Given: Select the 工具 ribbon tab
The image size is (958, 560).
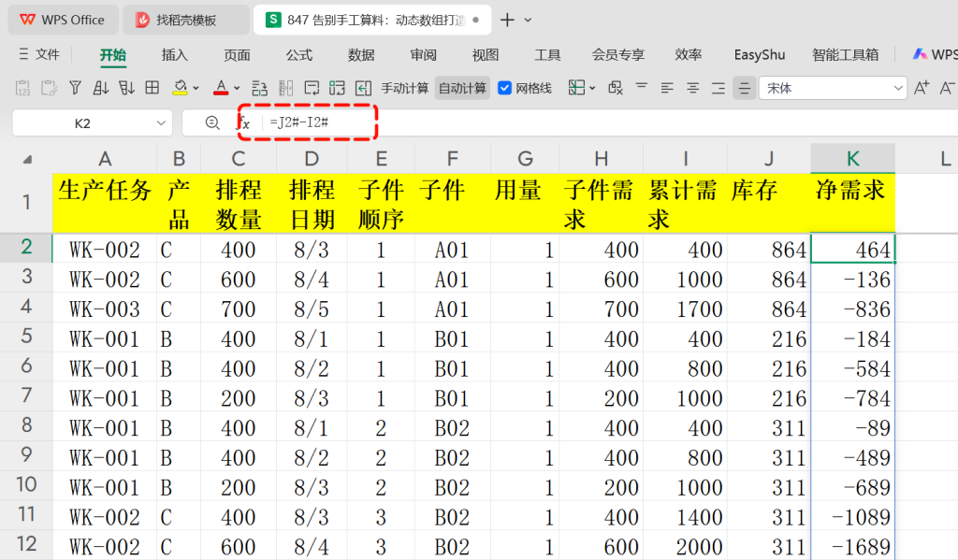Looking at the screenshot, I should 547,55.
